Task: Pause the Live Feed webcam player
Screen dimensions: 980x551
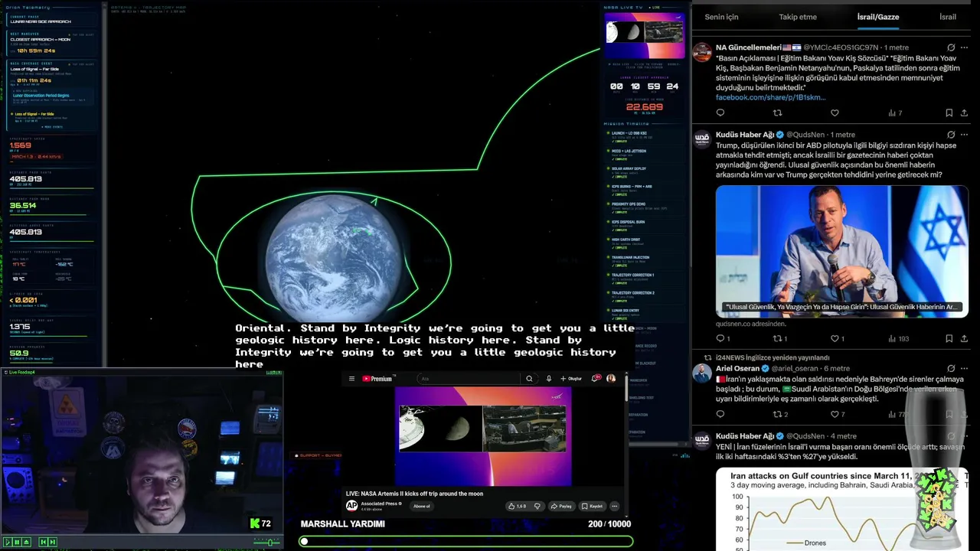Action: 17,542
